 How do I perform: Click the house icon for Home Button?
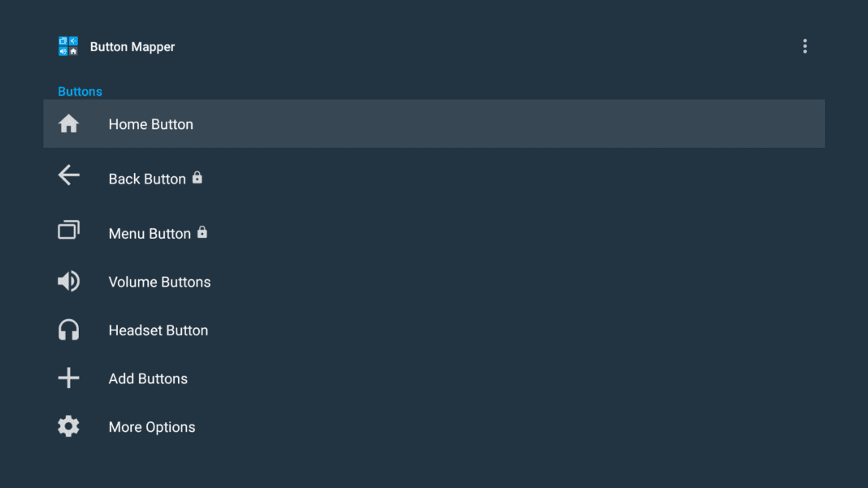69,124
